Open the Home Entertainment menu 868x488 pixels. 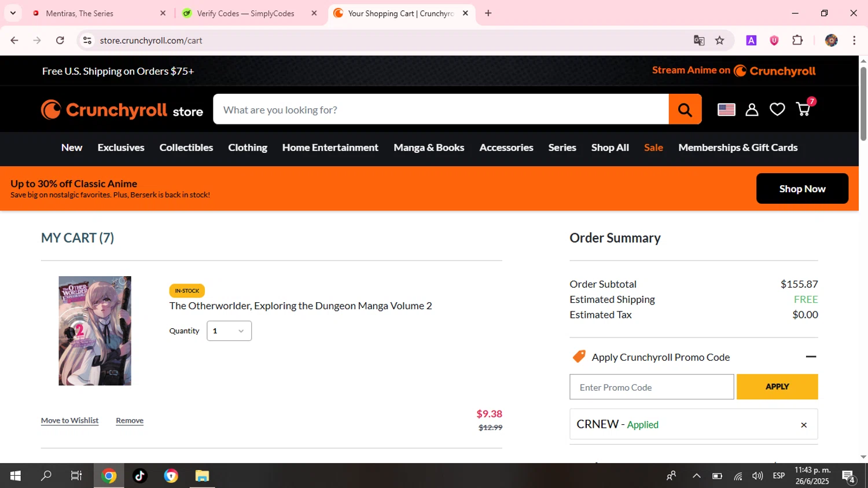pyautogui.click(x=330, y=148)
